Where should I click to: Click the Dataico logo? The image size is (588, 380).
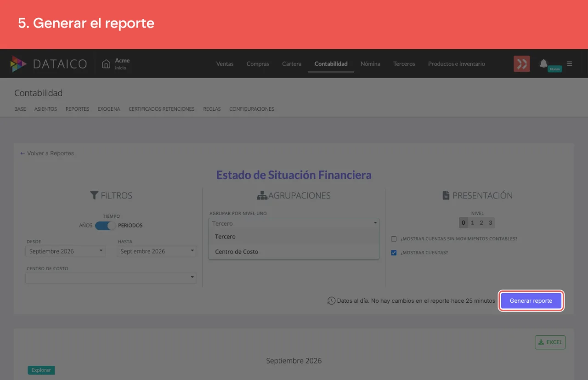[49, 64]
